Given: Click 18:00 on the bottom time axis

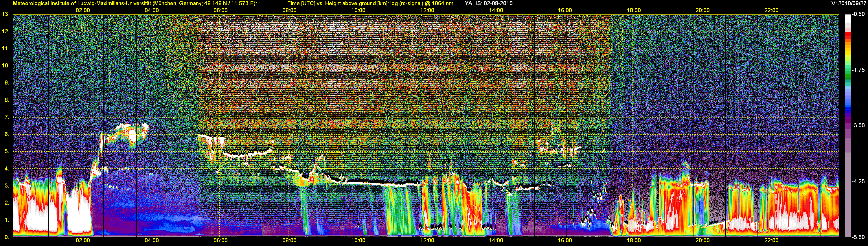Looking at the screenshot, I should [634, 241].
